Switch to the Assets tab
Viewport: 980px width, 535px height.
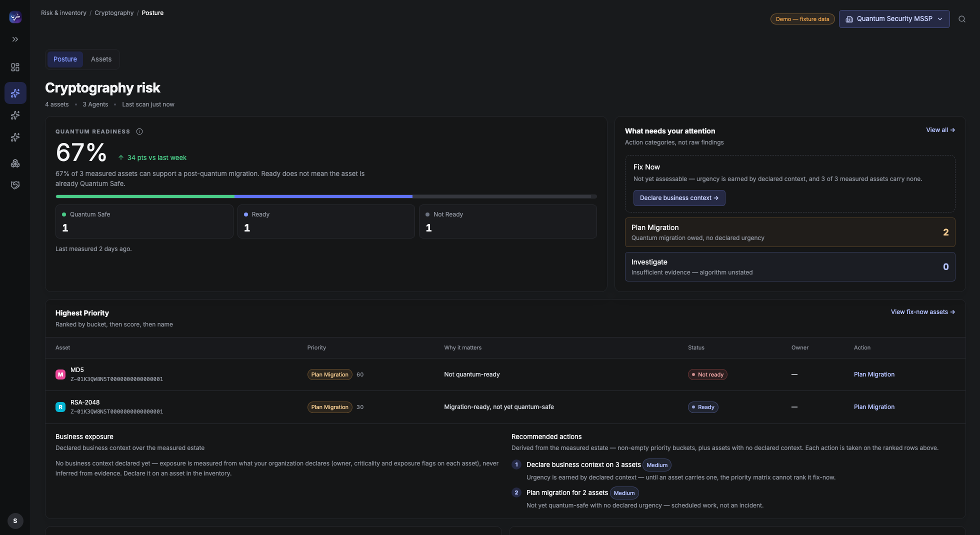[x=101, y=59]
